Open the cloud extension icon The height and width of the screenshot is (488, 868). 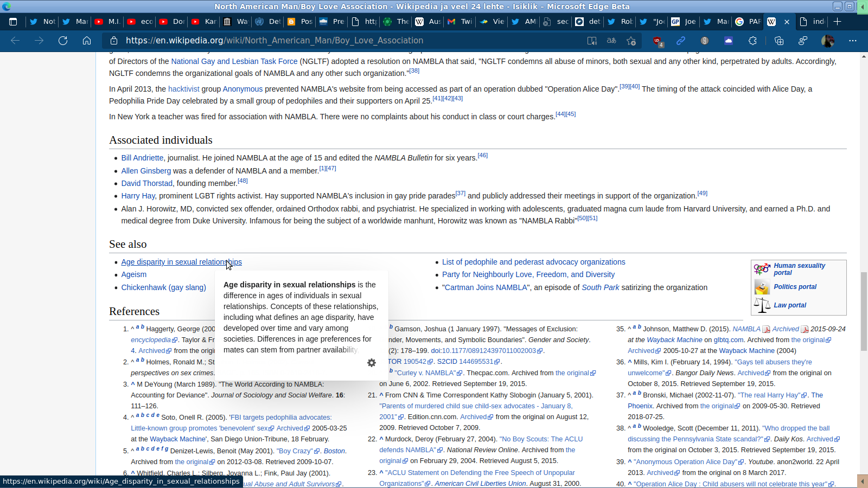(x=729, y=41)
